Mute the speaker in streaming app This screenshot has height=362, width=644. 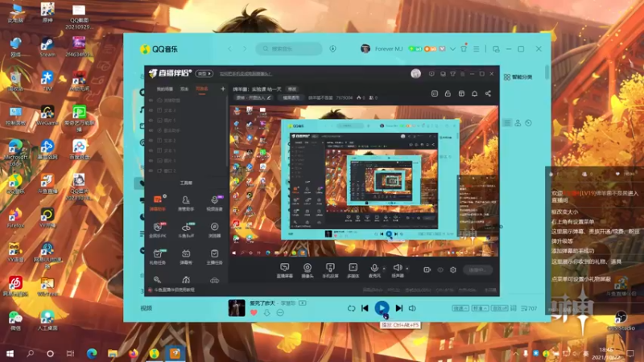tap(397, 271)
